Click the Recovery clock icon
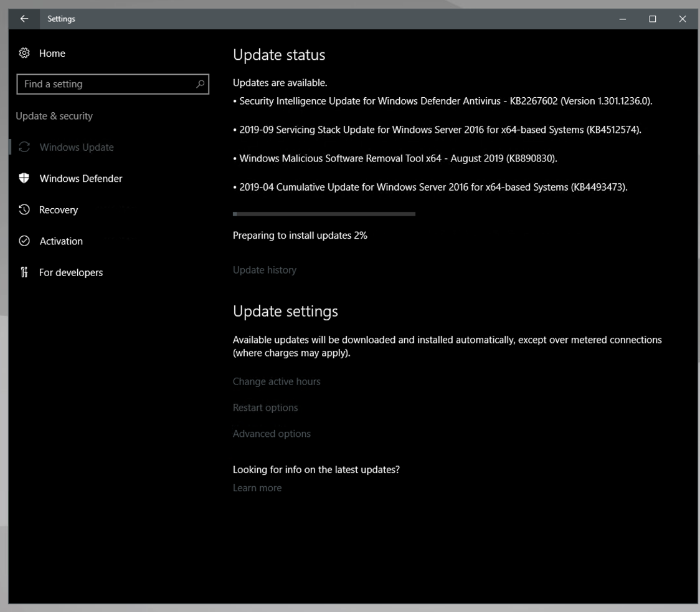Image resolution: width=700 pixels, height=612 pixels. point(24,209)
